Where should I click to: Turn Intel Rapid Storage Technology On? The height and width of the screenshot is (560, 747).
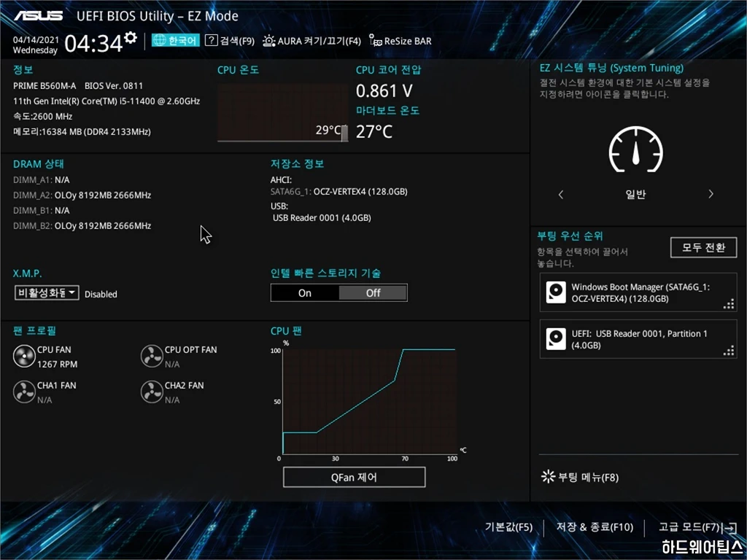coord(305,293)
